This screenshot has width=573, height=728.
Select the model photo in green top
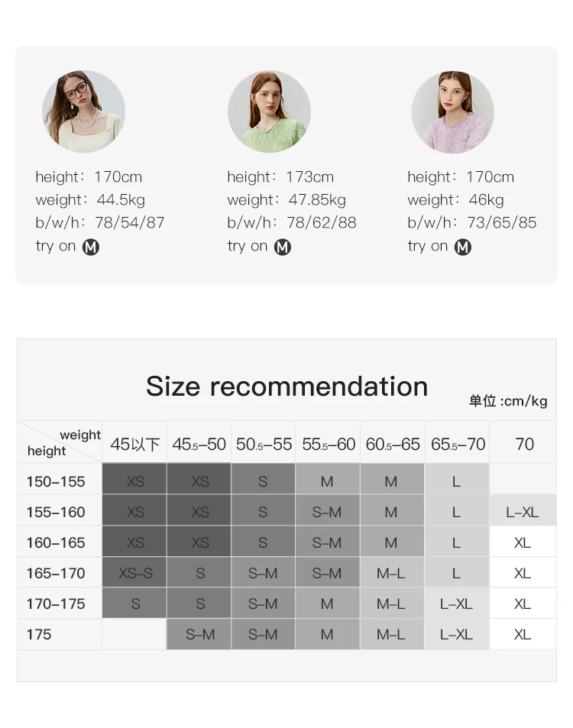(269, 112)
